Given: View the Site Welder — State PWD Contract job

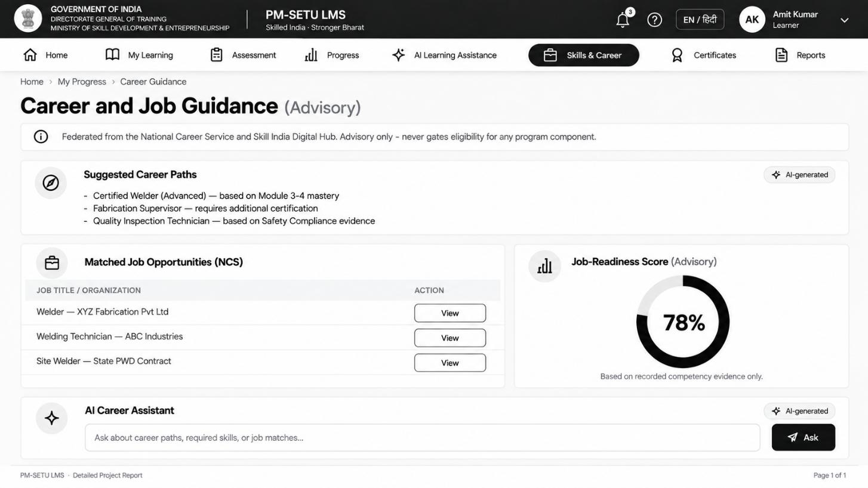Looking at the screenshot, I should tap(450, 363).
